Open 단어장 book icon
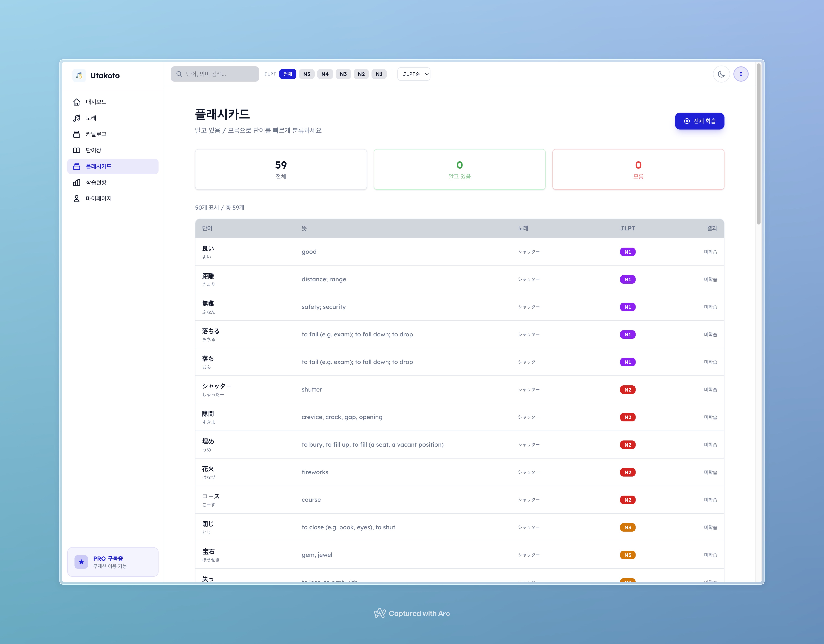The width and height of the screenshot is (824, 644). pos(77,150)
